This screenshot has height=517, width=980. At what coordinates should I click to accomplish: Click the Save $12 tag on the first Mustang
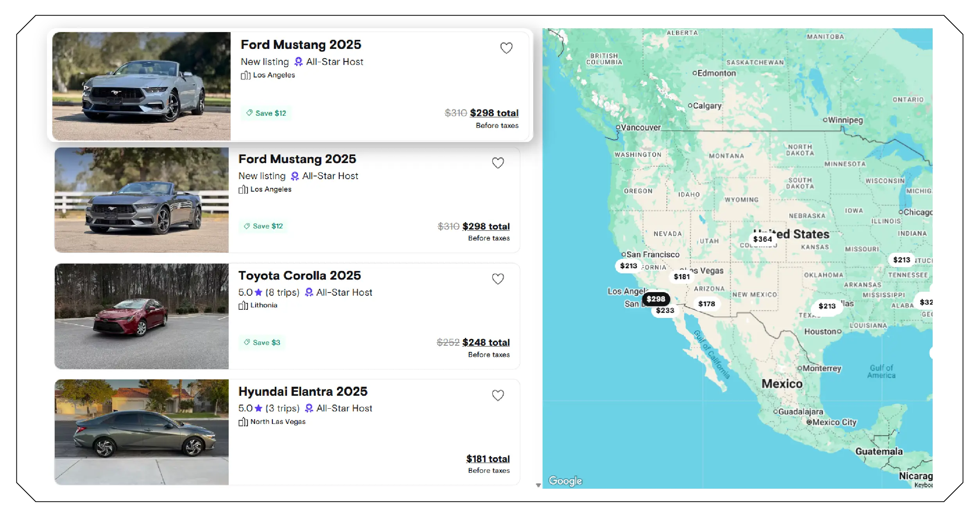click(x=266, y=113)
